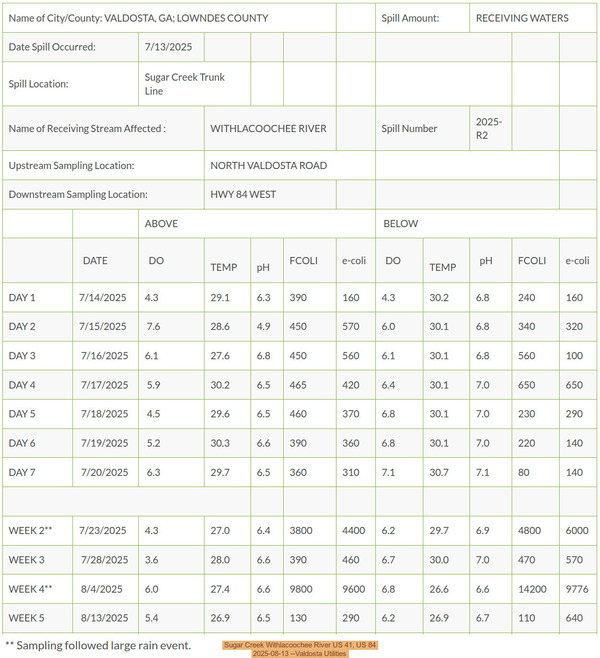Select WEEK 2 above FCOLI value 3800
Screen dimensions: 600x658
[301, 530]
